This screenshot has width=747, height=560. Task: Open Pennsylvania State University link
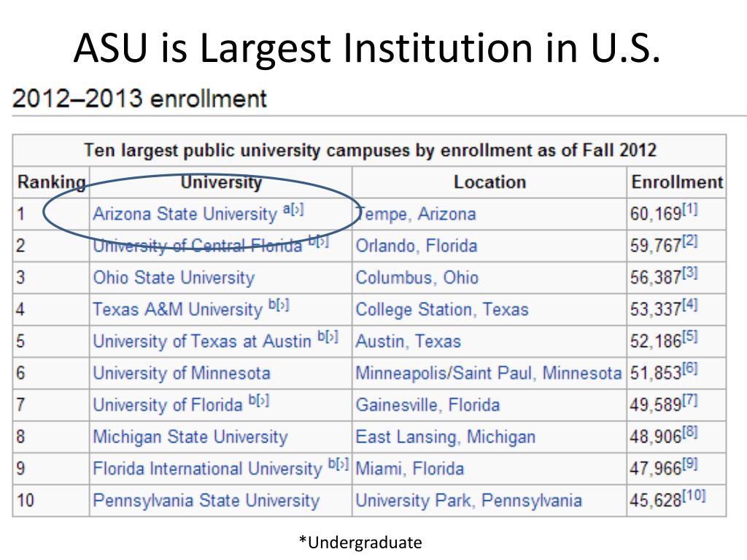[206, 500]
